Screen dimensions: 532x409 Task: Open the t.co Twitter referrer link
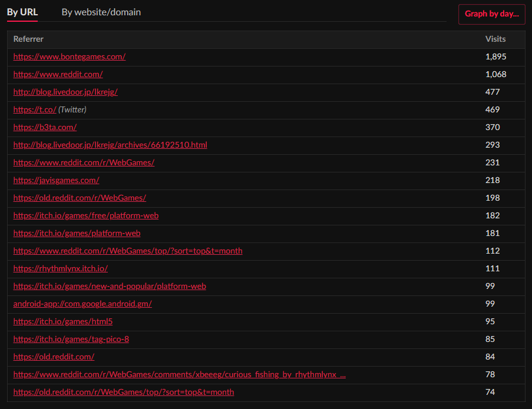tap(35, 109)
